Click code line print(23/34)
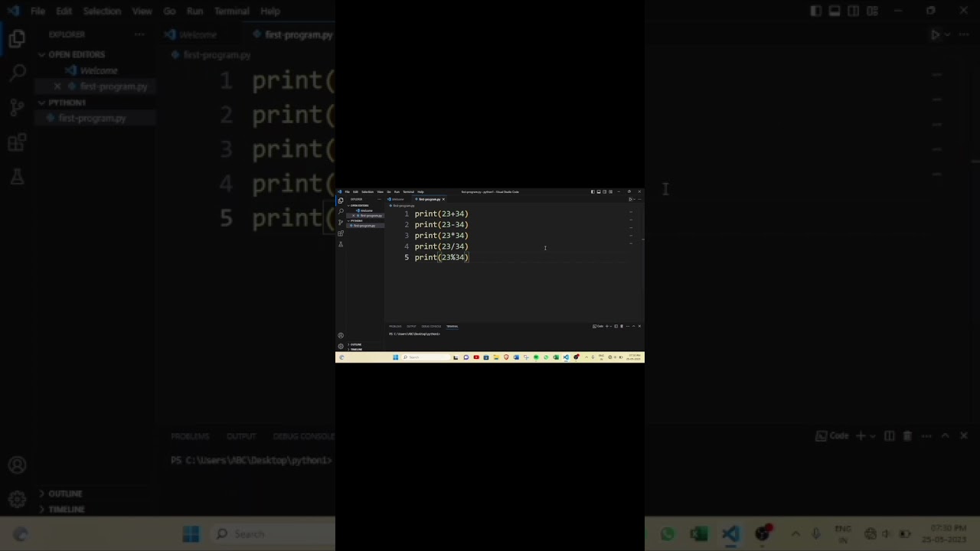Viewport: 980px width, 551px height. (x=441, y=246)
